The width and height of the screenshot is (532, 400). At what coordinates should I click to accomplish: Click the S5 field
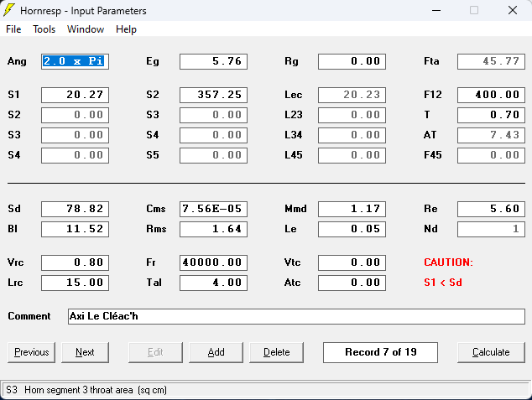coord(213,155)
